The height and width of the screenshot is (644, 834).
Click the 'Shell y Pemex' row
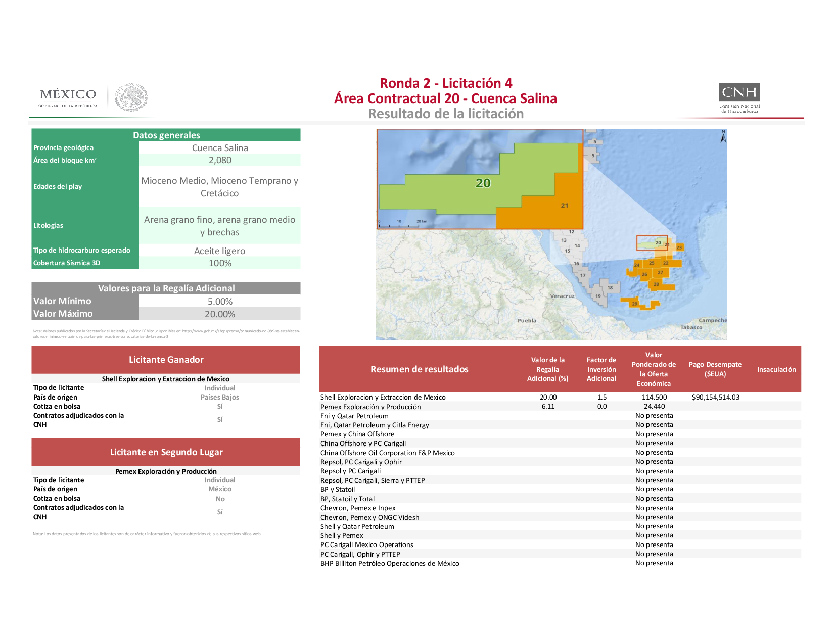(x=560, y=535)
